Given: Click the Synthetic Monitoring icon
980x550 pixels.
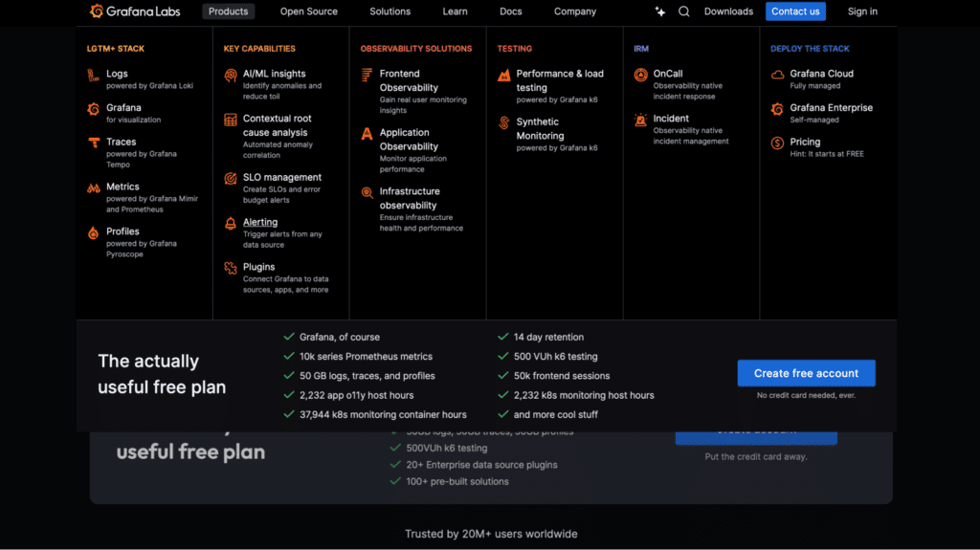Looking at the screenshot, I should point(503,123).
